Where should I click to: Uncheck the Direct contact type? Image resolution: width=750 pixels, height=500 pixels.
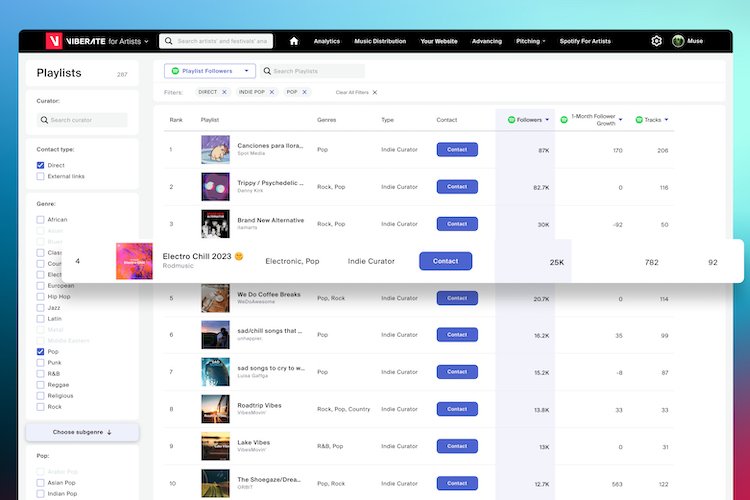[x=40, y=165]
